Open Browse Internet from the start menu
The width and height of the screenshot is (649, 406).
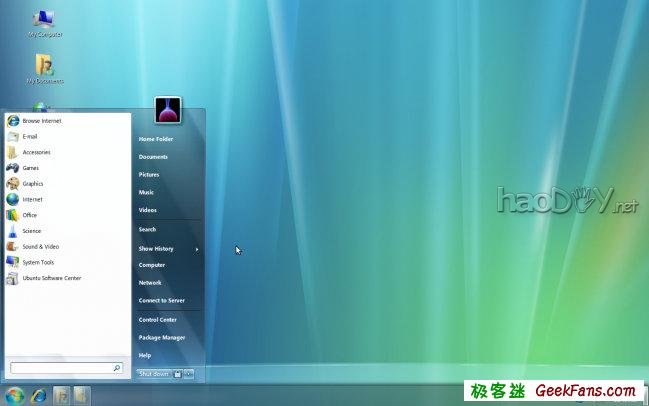point(40,121)
